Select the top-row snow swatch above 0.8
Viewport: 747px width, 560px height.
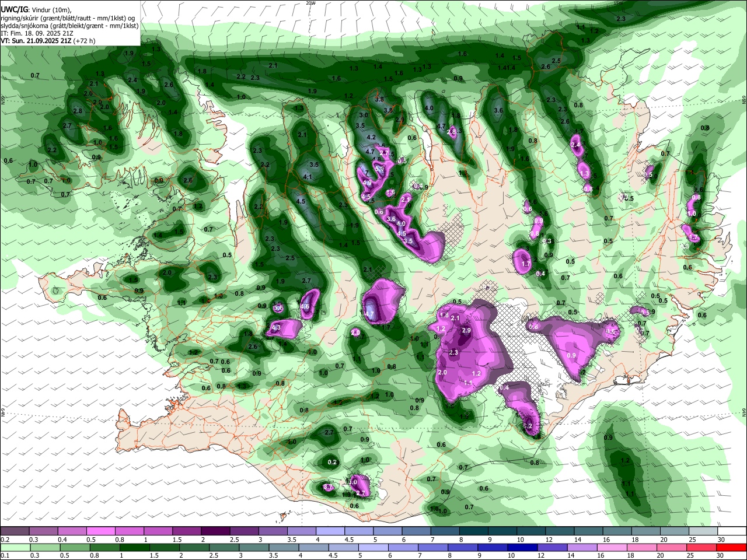[129, 531]
